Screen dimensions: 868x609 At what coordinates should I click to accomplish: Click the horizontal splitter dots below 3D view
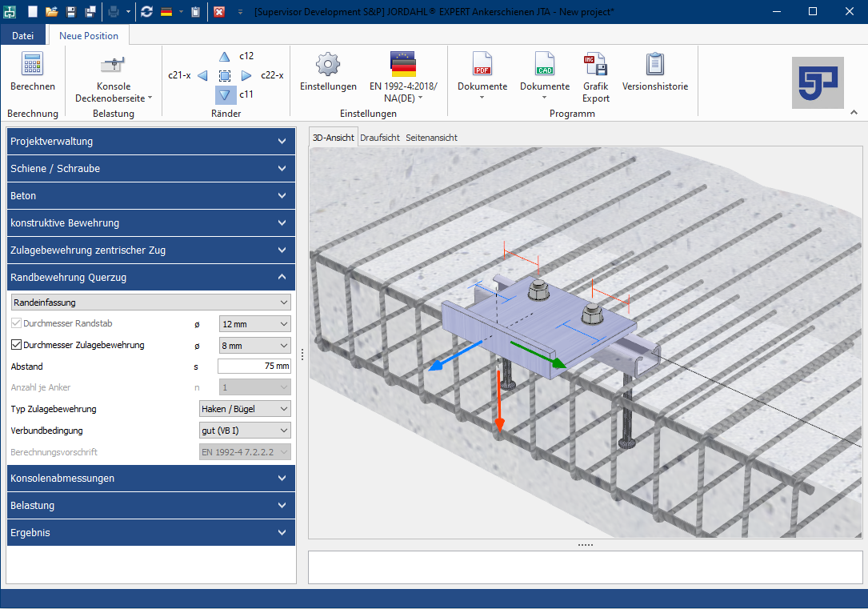tap(585, 545)
